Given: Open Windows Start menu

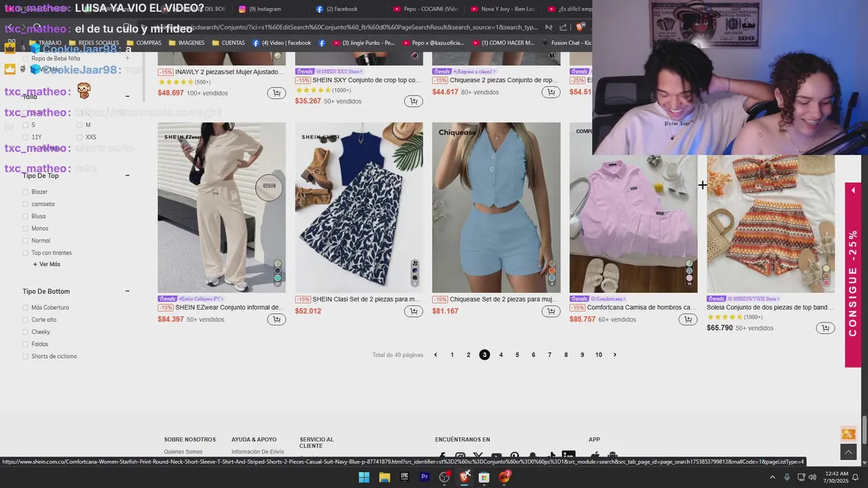Looking at the screenshot, I should click(364, 477).
